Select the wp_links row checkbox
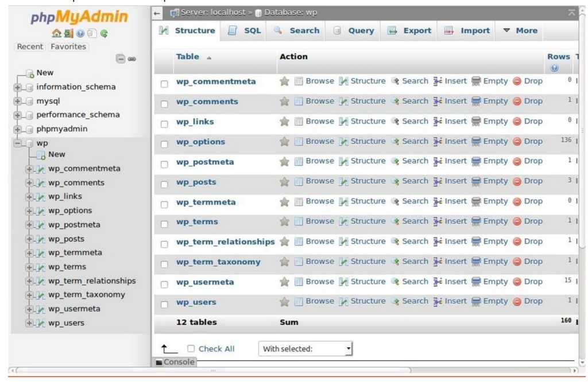 point(164,124)
